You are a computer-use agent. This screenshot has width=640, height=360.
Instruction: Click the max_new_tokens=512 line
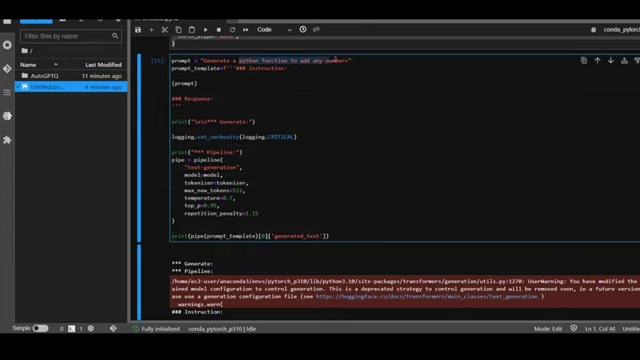(214, 191)
